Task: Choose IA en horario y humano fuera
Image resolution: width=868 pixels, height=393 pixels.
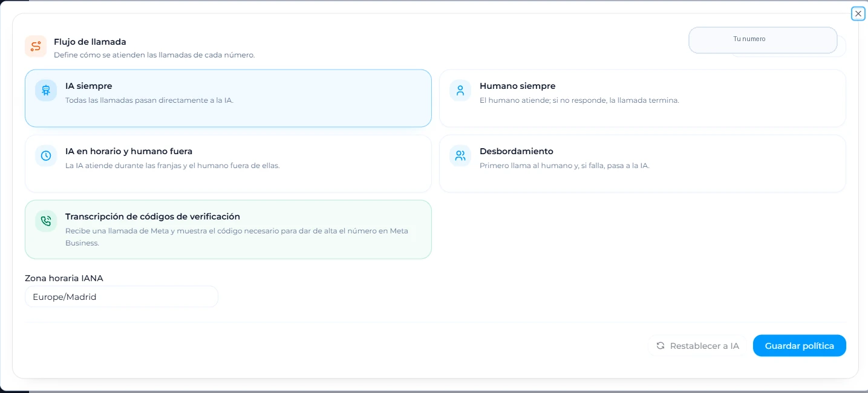Action: point(228,163)
